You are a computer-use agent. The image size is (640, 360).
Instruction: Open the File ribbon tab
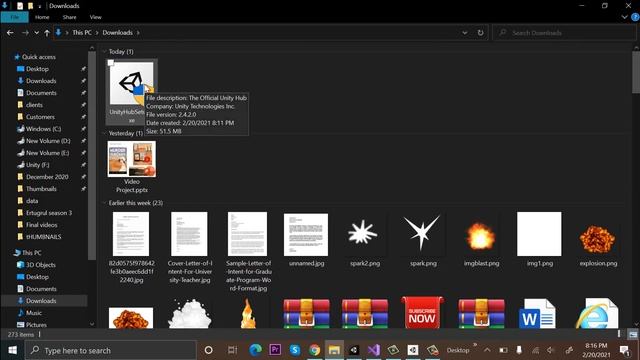click(15, 17)
